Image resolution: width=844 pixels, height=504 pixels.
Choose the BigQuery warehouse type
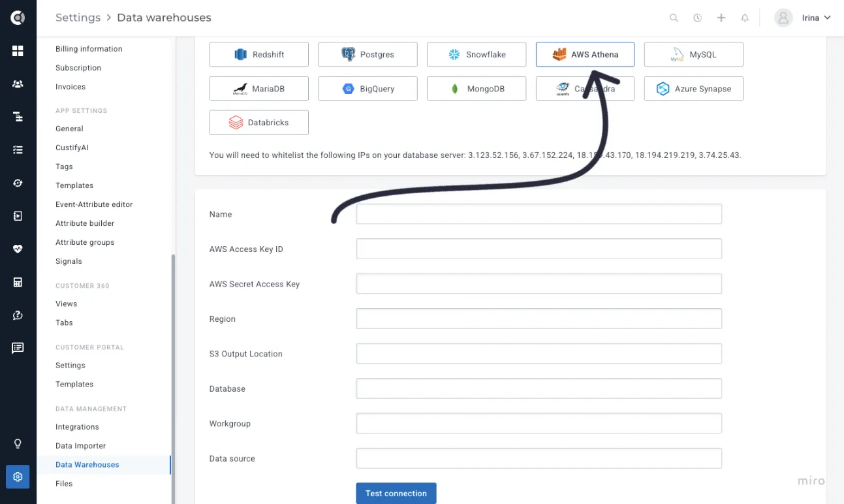click(367, 88)
